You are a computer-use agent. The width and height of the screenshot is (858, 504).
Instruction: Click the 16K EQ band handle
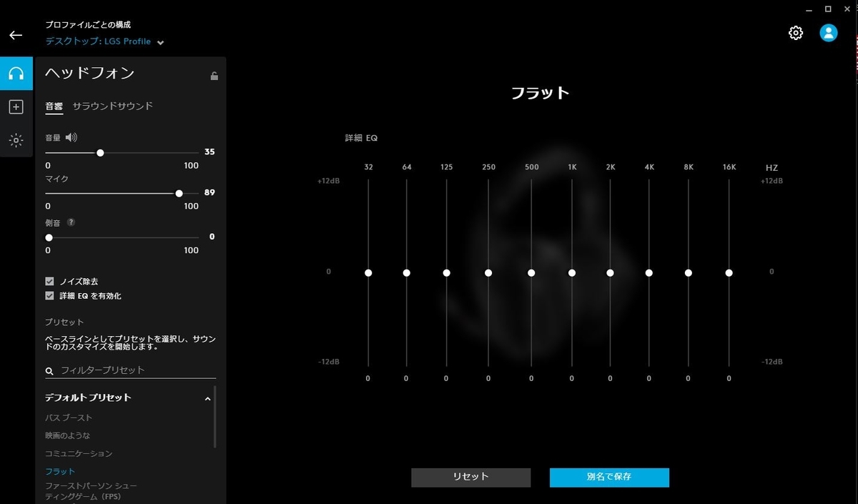click(729, 272)
